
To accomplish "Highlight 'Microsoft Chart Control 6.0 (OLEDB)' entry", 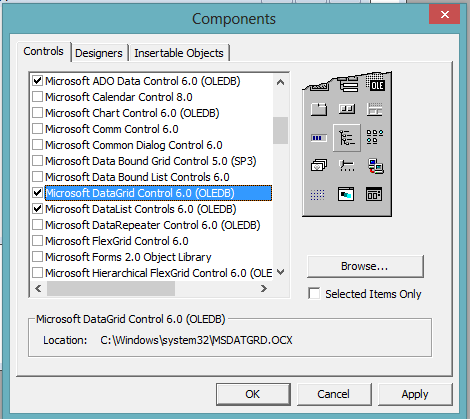I will [132, 113].
